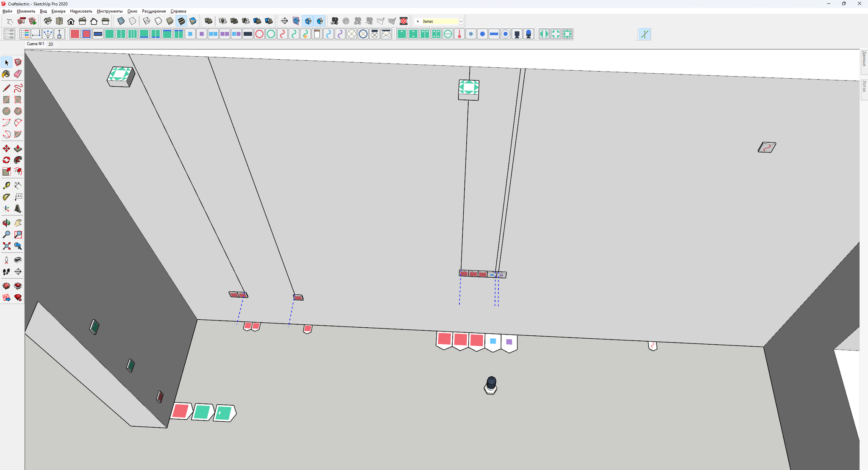868x470 pixels.
Task: Toggle Shaded With Textures style
Action: (181, 21)
